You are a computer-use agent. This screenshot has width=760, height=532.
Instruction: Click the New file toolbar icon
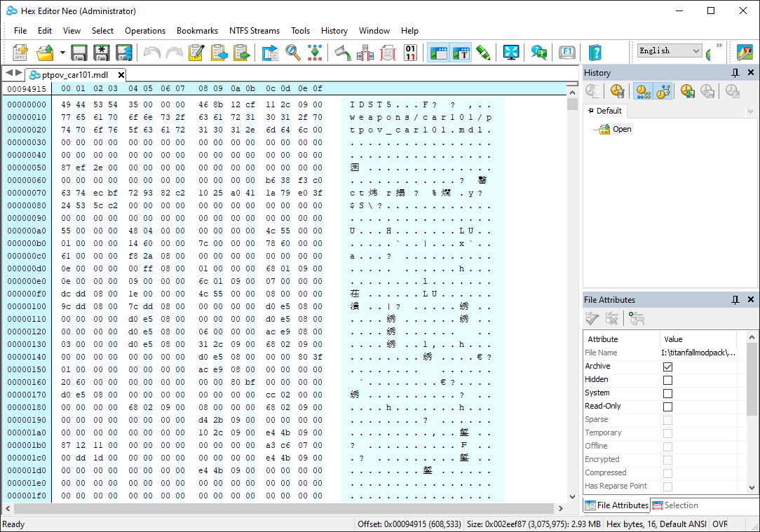tap(20, 53)
